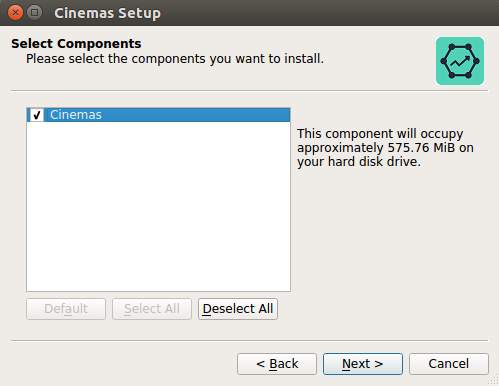Click the 'This component will occupy' description
This screenshot has width=499, height=386.
tap(380, 134)
